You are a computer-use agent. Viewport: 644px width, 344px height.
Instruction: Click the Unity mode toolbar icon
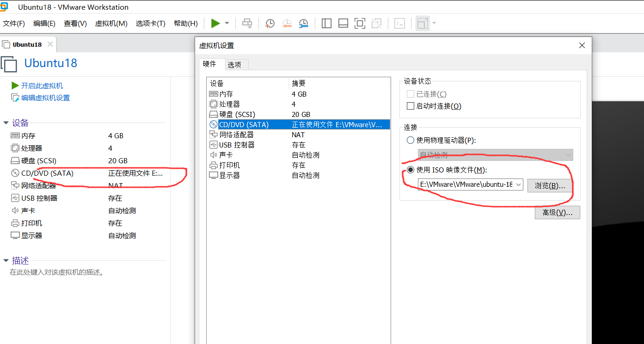tap(376, 23)
